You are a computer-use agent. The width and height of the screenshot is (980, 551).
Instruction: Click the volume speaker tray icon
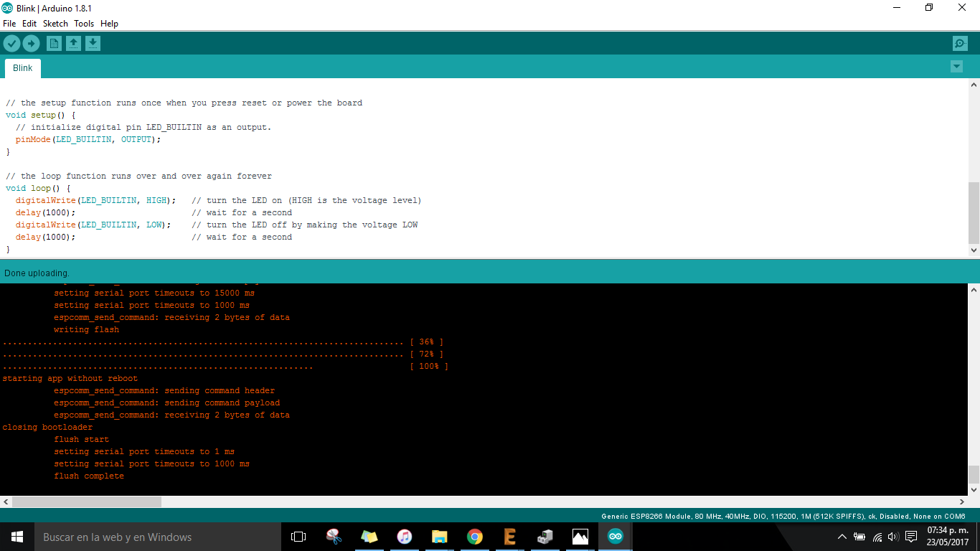(x=893, y=537)
